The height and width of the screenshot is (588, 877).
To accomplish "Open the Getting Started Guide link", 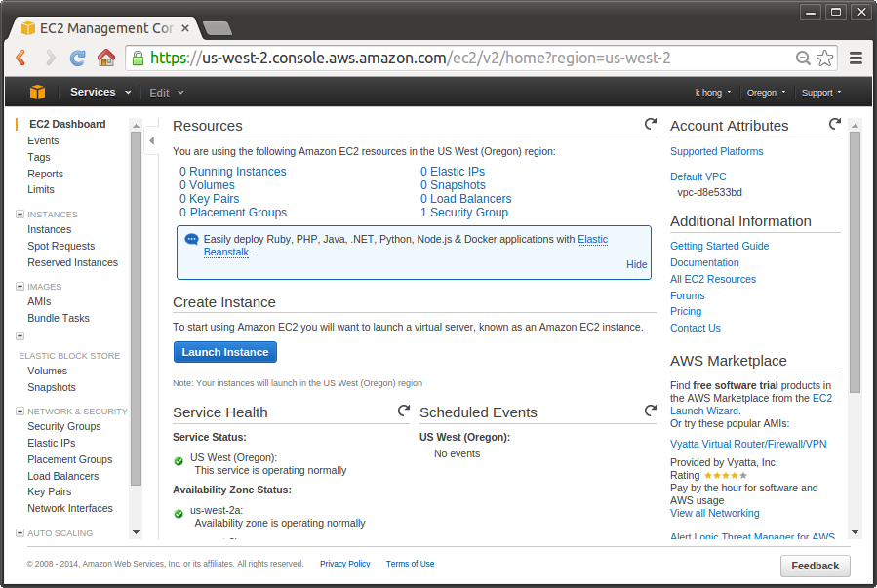I will pyautogui.click(x=719, y=246).
